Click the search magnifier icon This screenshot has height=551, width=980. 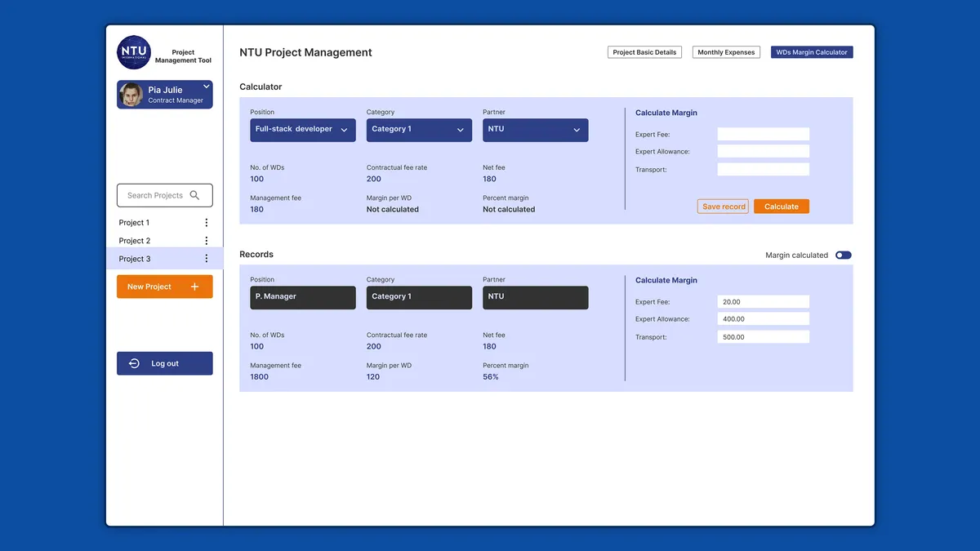tap(194, 195)
